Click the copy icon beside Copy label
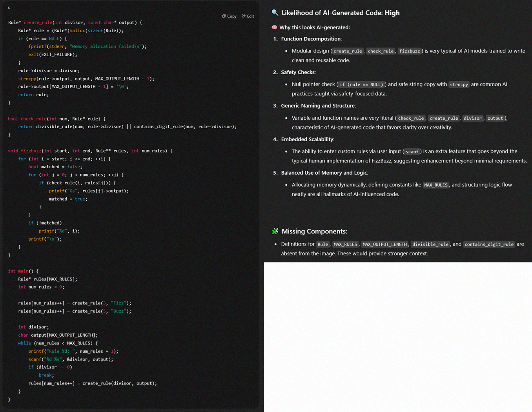 [x=224, y=16]
